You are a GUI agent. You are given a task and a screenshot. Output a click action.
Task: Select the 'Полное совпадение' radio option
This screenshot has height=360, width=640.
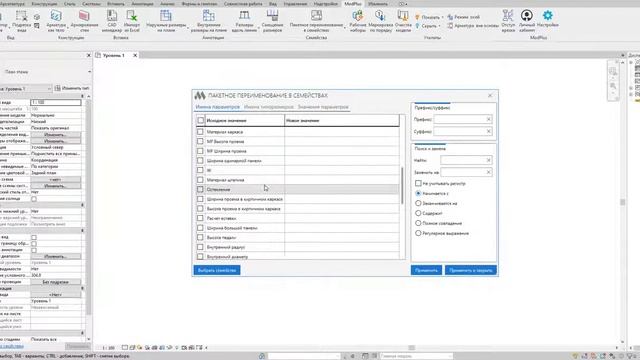pyautogui.click(x=418, y=223)
